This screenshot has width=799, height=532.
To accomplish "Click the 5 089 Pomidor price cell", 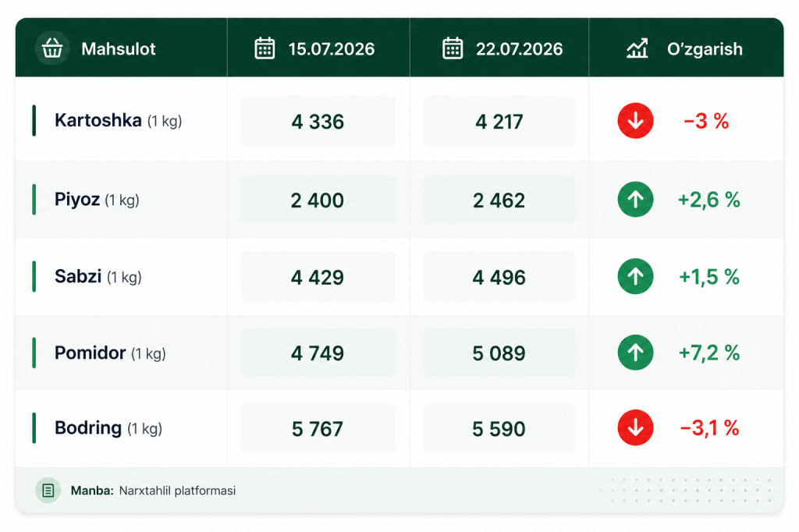I will (499, 353).
